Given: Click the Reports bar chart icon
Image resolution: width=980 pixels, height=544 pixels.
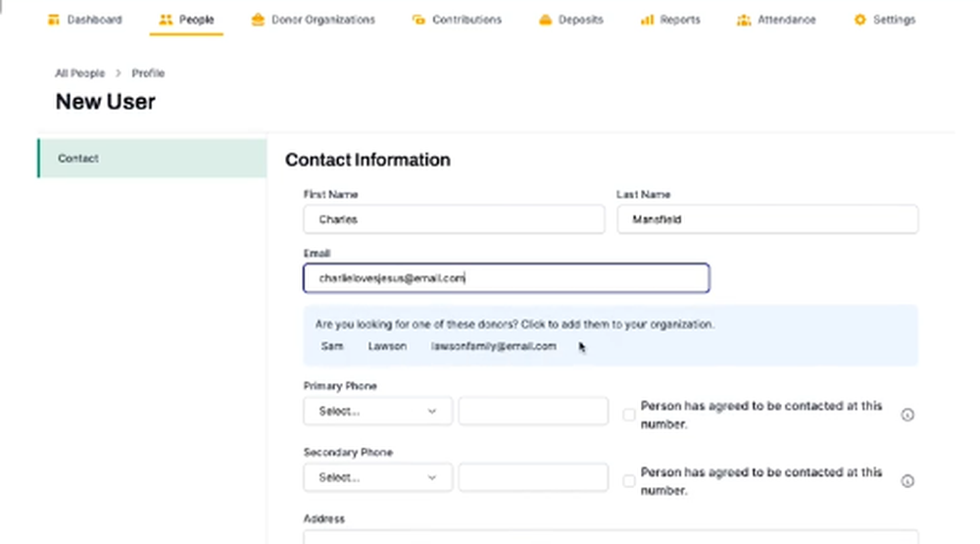Looking at the screenshot, I should [647, 20].
